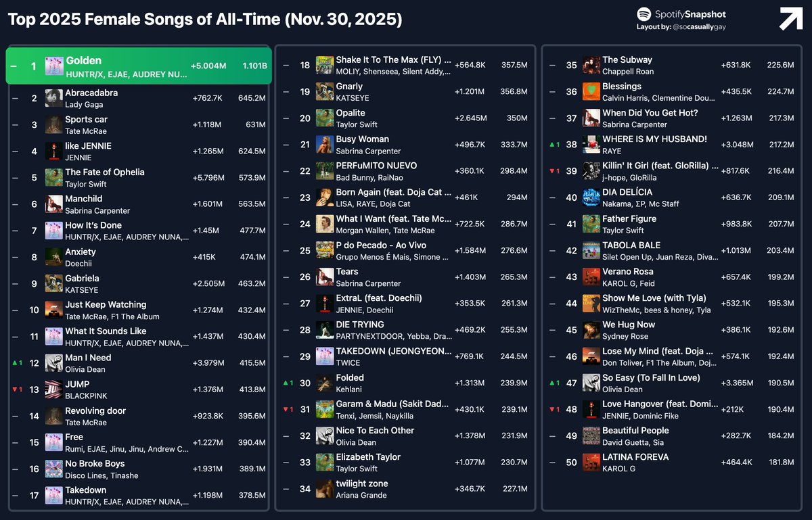Viewport: 812px width, 520px height.
Task: Click the Elizabeth Taylor song title
Action: [x=368, y=457]
